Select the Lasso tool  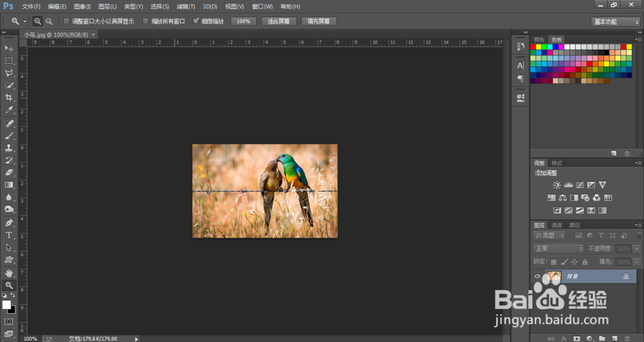tap(8, 73)
